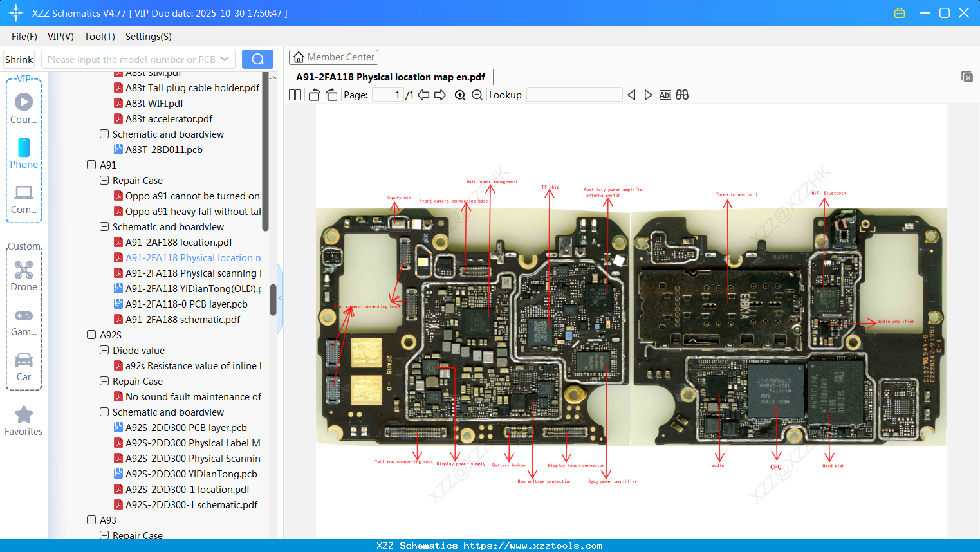Open the A83T_2BD011.pcb boardview file

pyautogui.click(x=164, y=149)
